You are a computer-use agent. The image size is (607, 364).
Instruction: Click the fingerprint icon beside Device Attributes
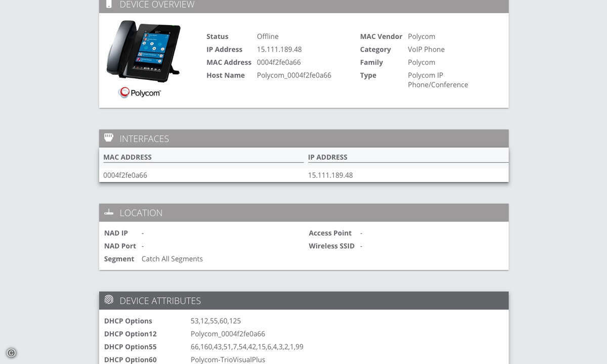pyautogui.click(x=109, y=300)
